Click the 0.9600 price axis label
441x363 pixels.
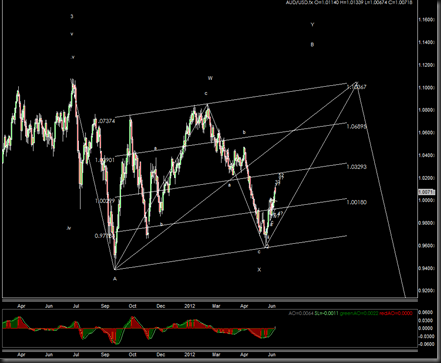(426, 246)
